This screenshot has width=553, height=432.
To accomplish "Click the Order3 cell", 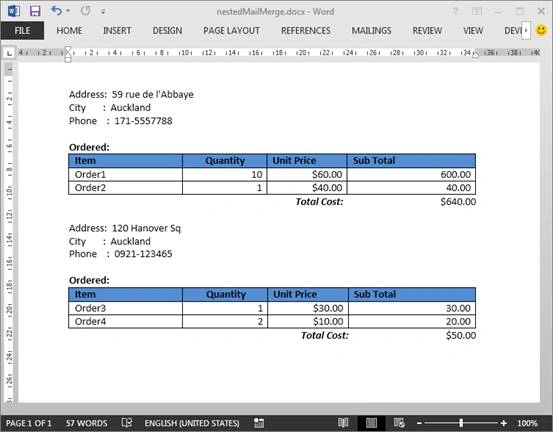I will pyautogui.click(x=126, y=308).
